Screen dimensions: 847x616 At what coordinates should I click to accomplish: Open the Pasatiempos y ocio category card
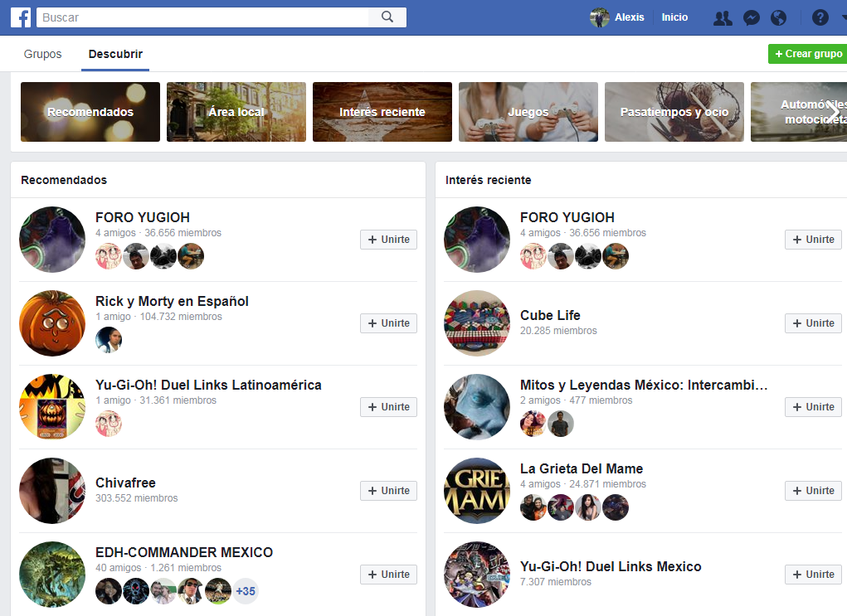[x=674, y=112]
